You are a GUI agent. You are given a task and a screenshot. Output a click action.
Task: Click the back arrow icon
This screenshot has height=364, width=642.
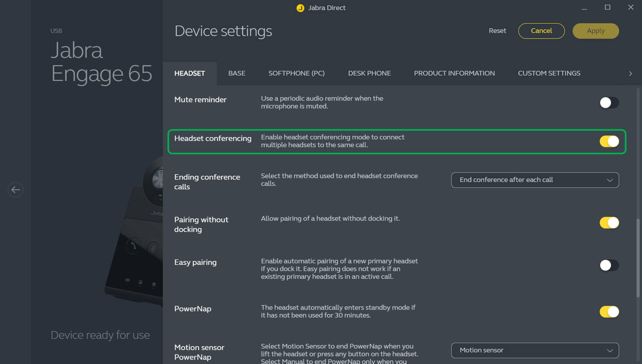pyautogui.click(x=15, y=190)
